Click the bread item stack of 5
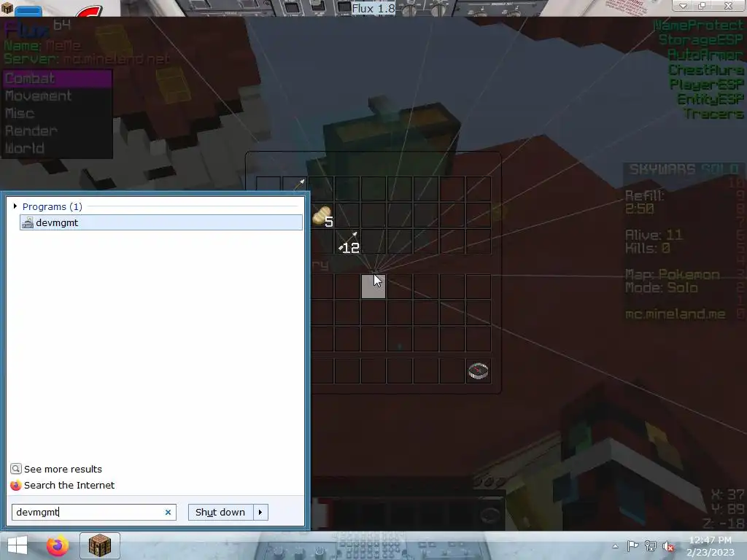The width and height of the screenshot is (747, 560). (x=322, y=216)
